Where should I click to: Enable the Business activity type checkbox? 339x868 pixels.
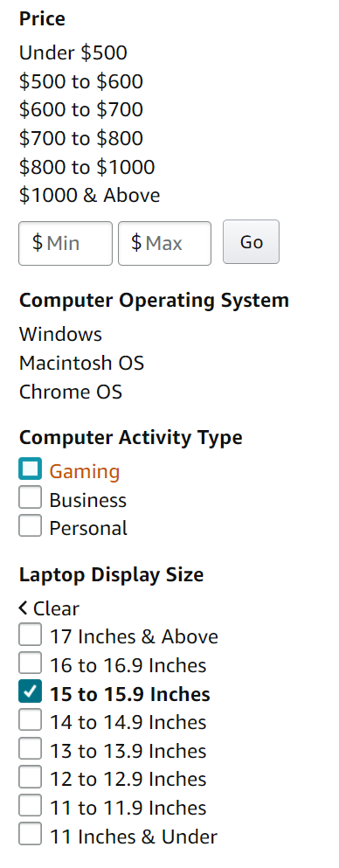coord(30,497)
